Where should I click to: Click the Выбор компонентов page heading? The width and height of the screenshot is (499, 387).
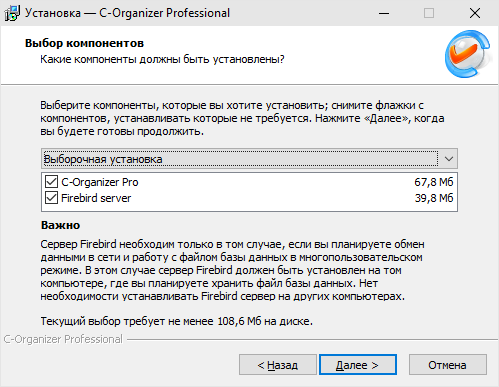(x=84, y=43)
